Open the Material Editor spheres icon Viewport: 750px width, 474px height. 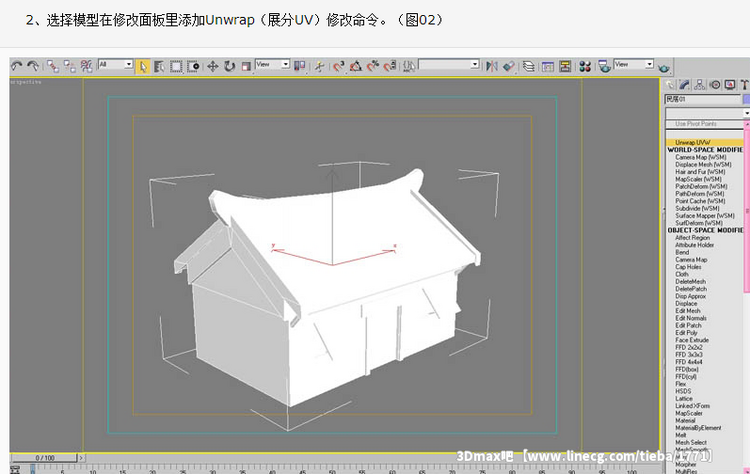click(585, 66)
